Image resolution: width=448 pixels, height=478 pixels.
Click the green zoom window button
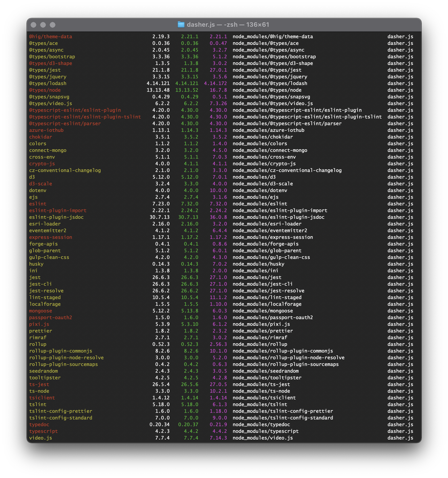point(52,25)
